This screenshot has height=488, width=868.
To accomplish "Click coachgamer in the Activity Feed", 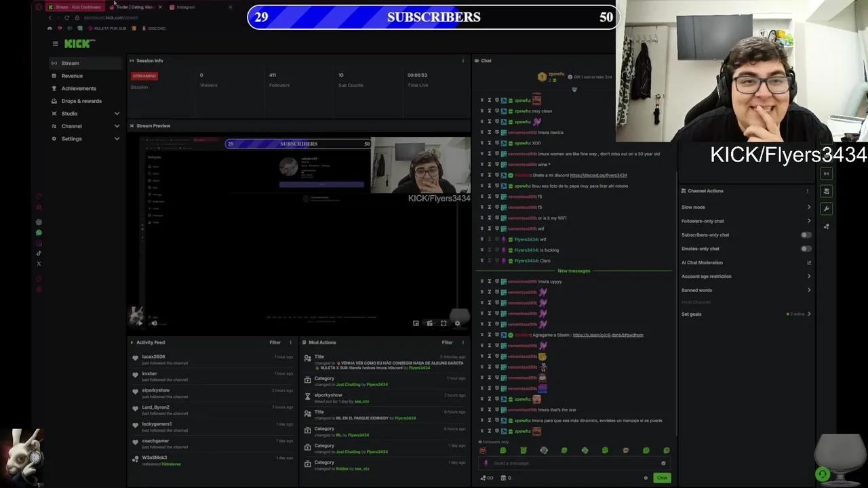I will click(155, 441).
